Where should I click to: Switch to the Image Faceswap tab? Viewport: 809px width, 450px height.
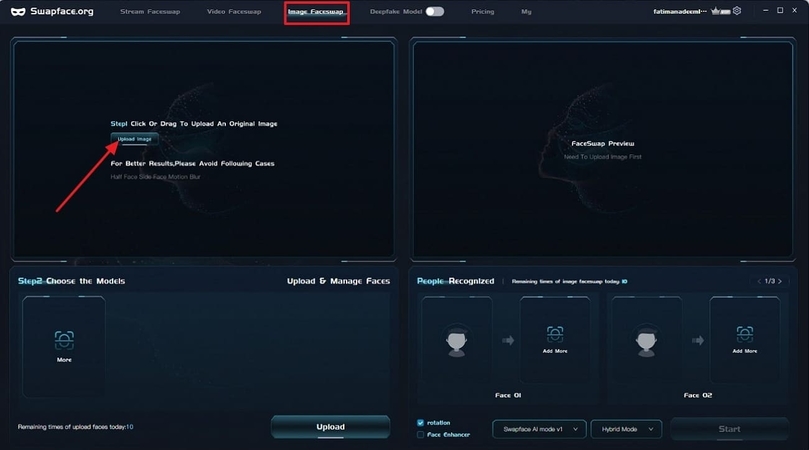pyautogui.click(x=316, y=12)
